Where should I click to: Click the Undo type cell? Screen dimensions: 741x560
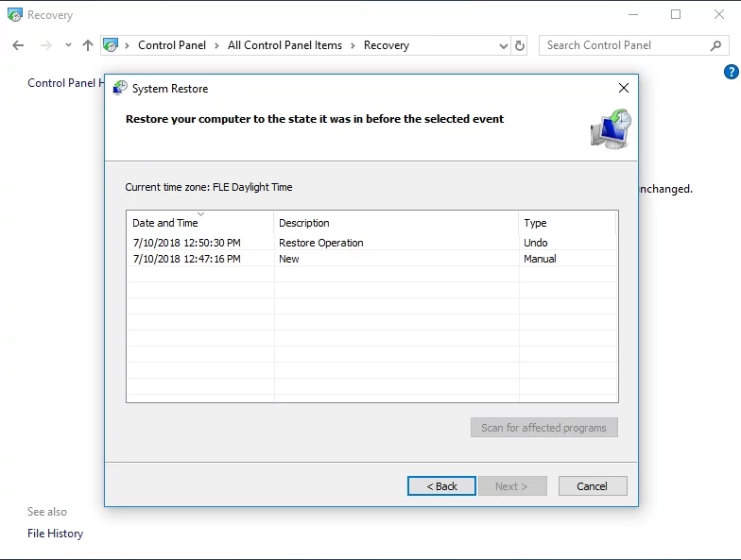535,243
